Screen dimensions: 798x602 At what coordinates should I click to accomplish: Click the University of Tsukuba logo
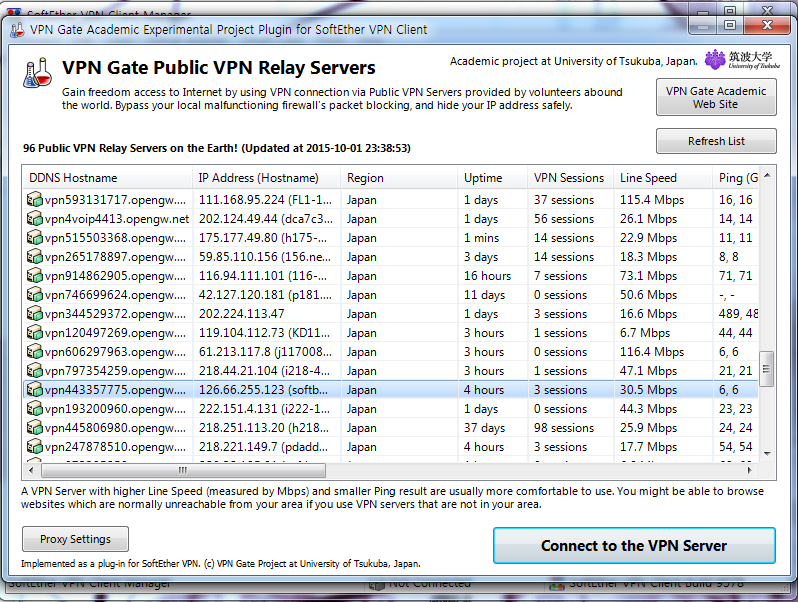(x=742, y=60)
